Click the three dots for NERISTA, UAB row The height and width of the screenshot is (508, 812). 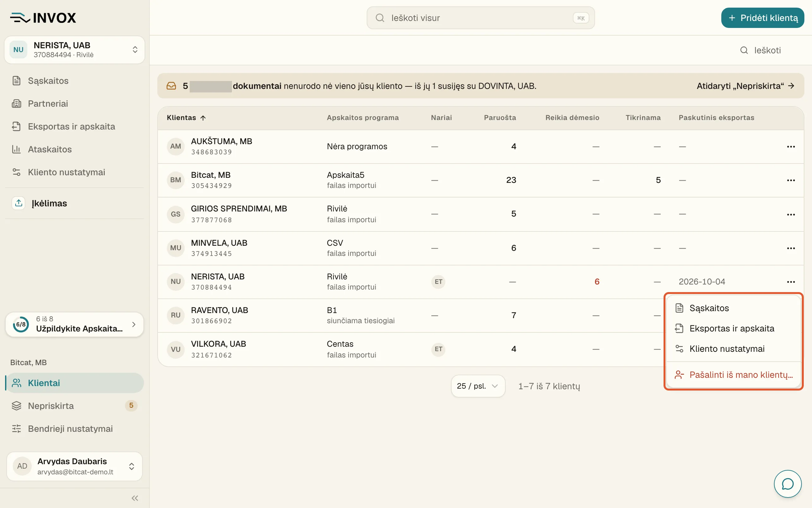tap(791, 282)
